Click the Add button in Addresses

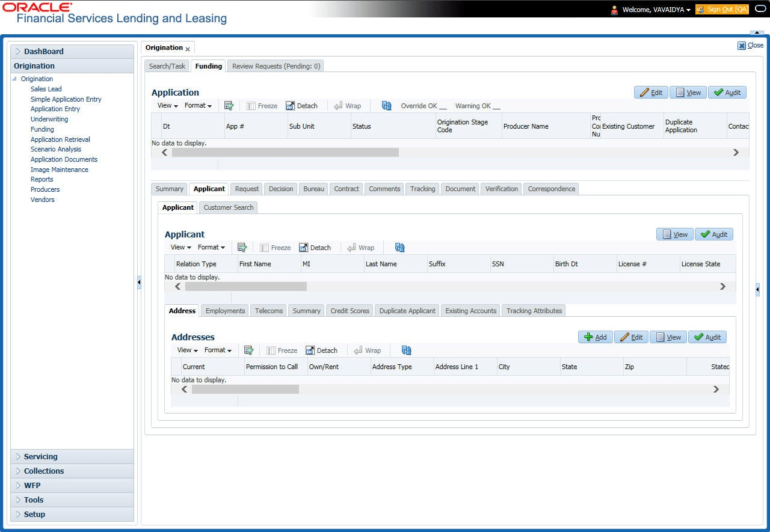(595, 337)
